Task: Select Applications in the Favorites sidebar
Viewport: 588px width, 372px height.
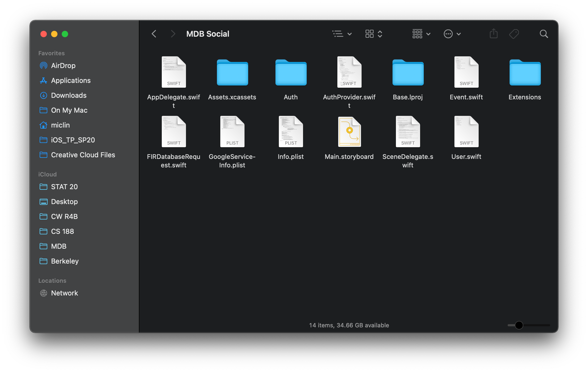Action: pyautogui.click(x=71, y=80)
